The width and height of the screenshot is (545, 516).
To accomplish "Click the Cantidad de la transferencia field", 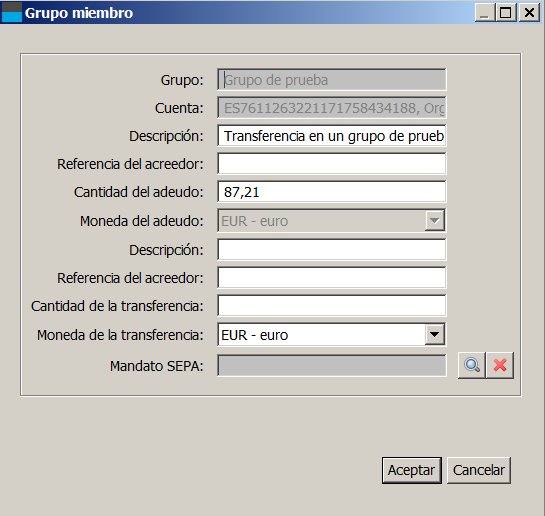I will coord(332,305).
